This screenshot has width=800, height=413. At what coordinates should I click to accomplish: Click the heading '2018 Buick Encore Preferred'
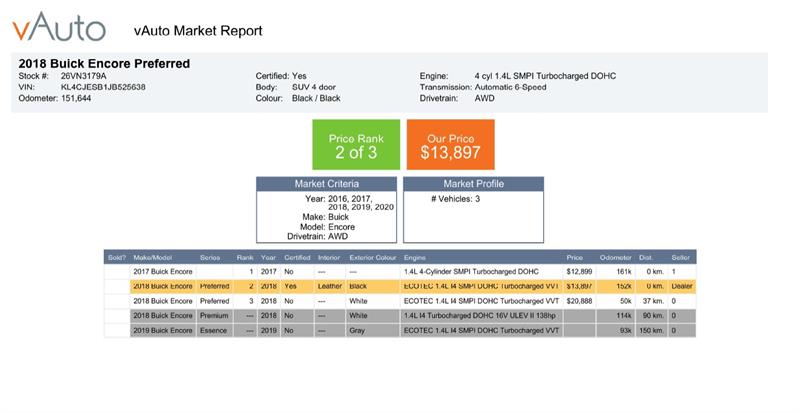104,64
